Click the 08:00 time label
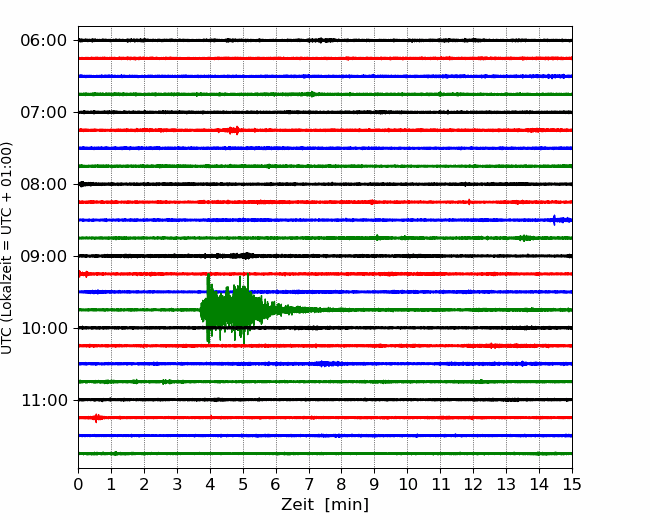 (44, 185)
